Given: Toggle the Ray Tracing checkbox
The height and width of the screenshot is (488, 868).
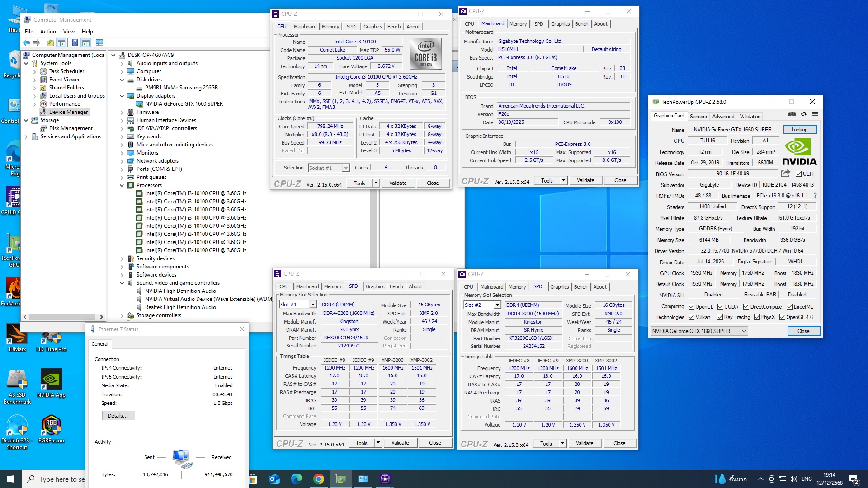Looking at the screenshot, I should (x=720, y=317).
